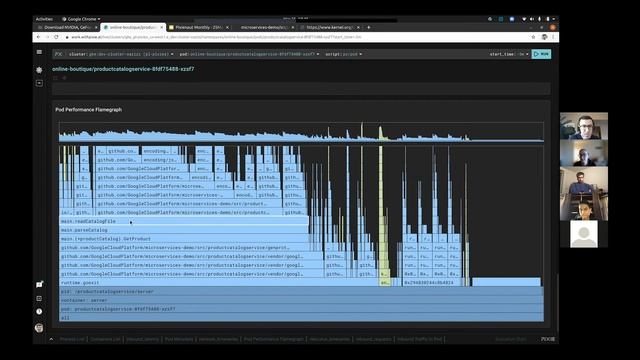Click the gear-shaped icon in the left sidebar
The image size is (640, 360).
pyautogui.click(x=39, y=70)
